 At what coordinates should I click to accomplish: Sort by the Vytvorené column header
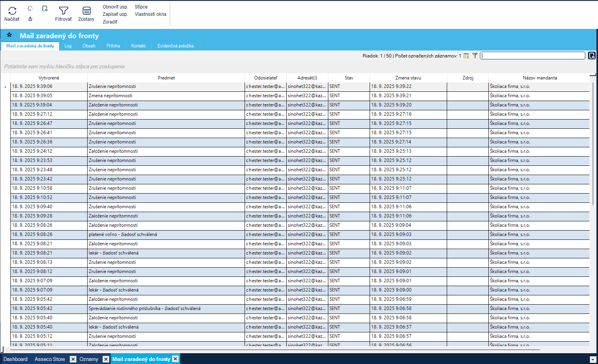coord(49,78)
